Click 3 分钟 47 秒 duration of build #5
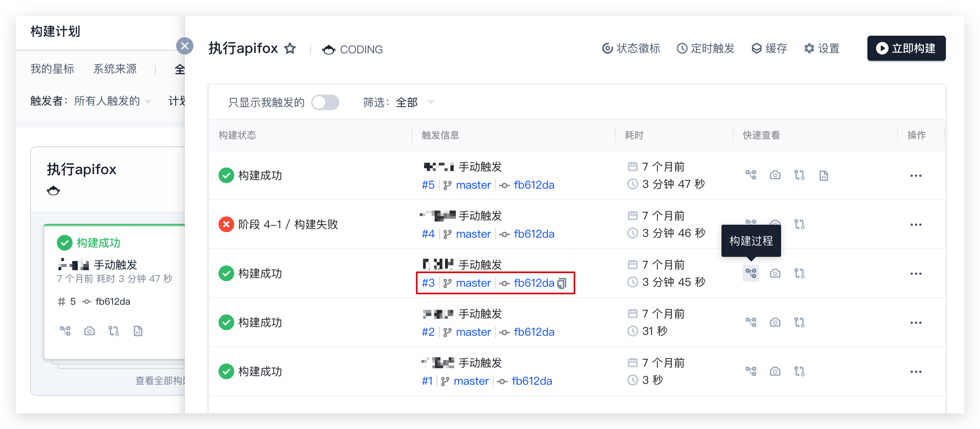Image resolution: width=980 pixels, height=429 pixels. tap(674, 184)
